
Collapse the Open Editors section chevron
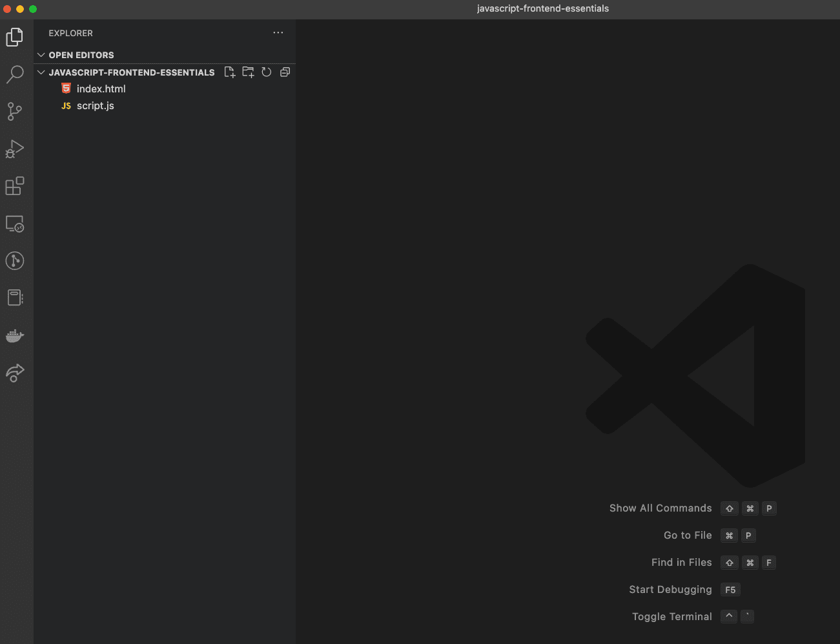tap(41, 55)
